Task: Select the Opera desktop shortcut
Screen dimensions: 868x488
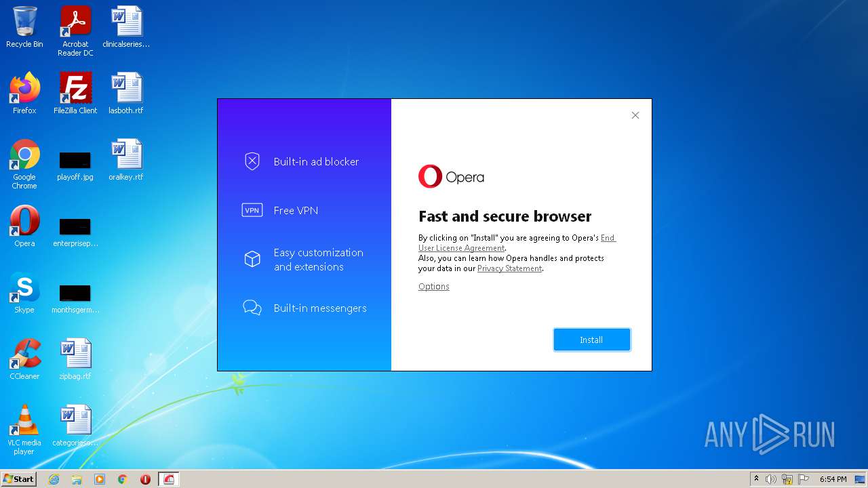Action: pyautogui.click(x=24, y=226)
